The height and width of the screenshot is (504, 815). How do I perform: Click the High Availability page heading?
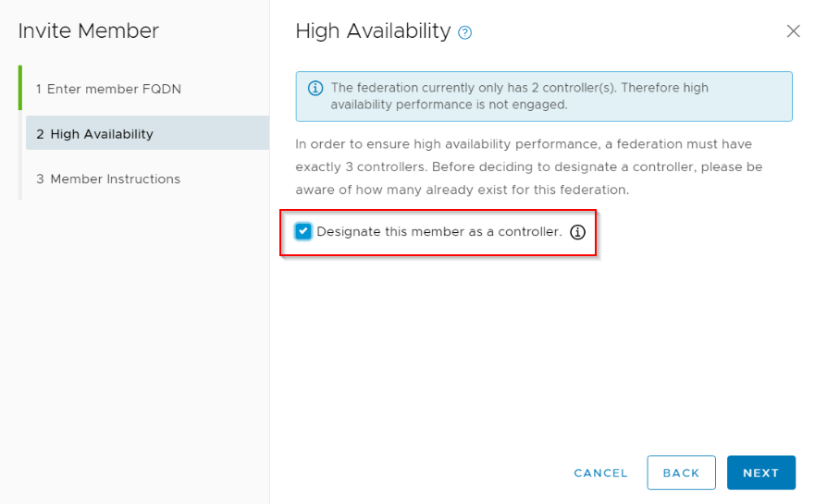click(x=373, y=31)
